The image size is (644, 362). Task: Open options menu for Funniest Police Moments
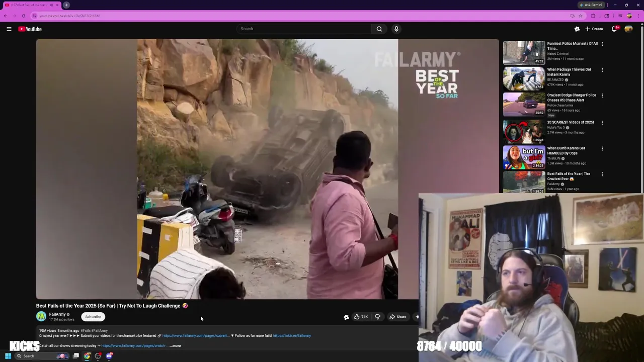(x=602, y=44)
